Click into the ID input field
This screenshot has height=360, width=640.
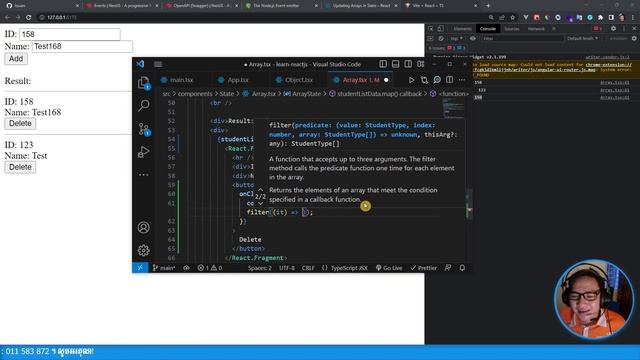(70, 34)
